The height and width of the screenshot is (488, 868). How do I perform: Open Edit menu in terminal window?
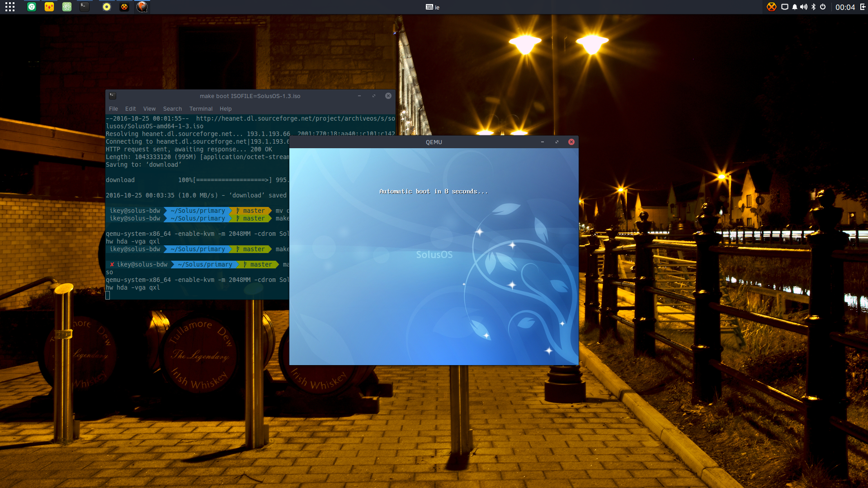tap(131, 109)
